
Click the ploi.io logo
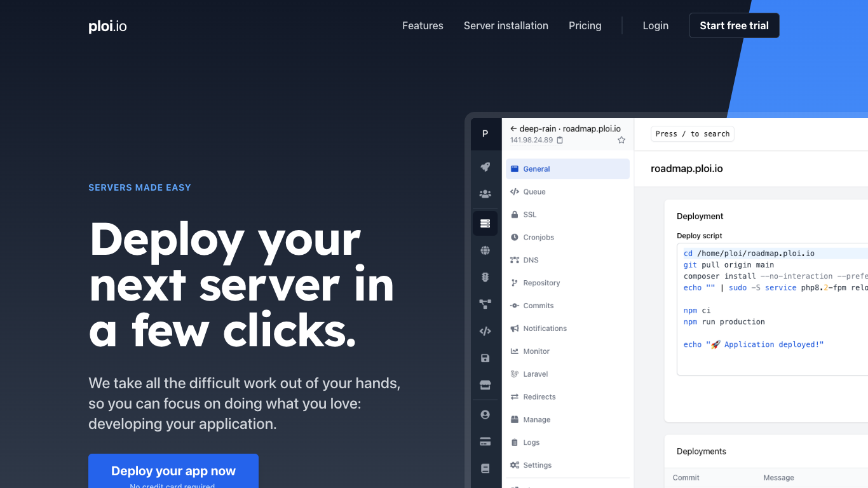(x=107, y=26)
